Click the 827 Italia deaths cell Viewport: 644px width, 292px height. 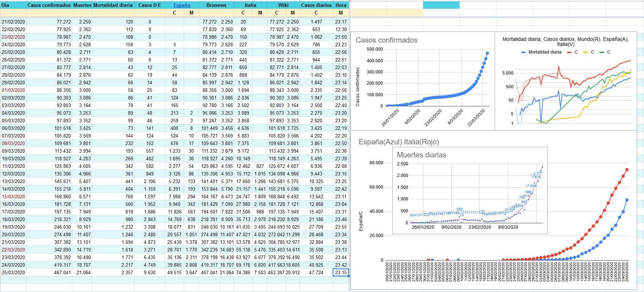[260, 166]
